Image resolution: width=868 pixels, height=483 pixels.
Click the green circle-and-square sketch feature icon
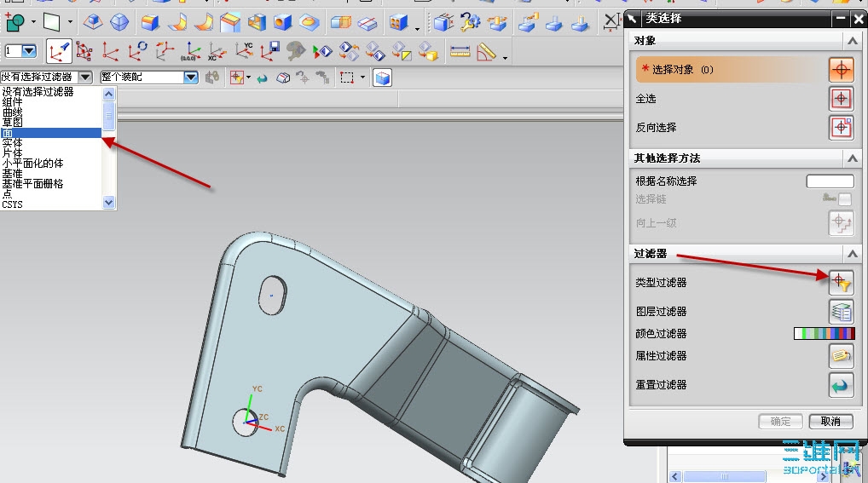coord(15,23)
